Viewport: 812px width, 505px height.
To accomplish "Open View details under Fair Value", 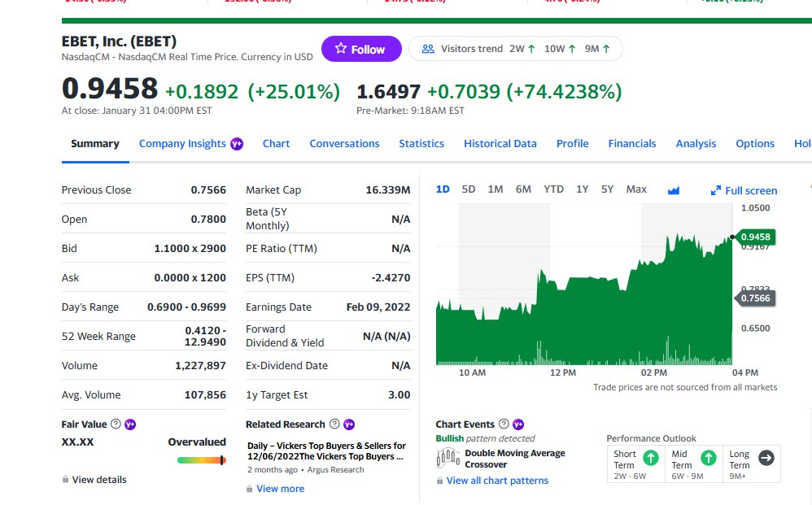I will pos(99,480).
